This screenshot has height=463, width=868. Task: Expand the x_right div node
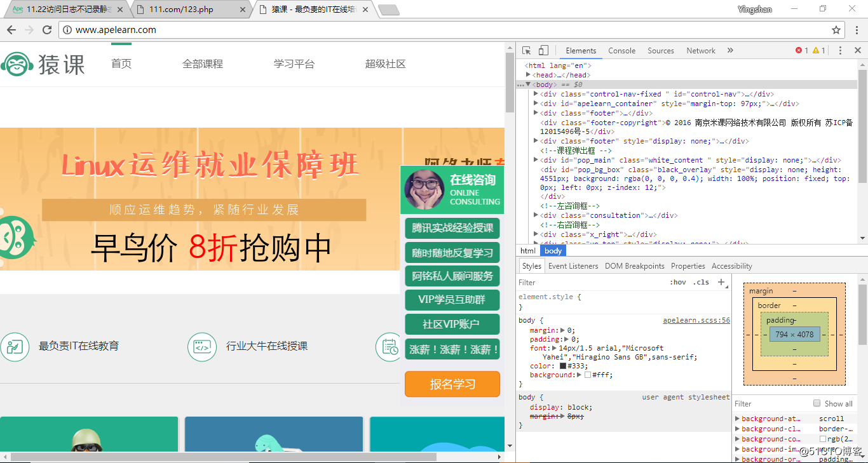(x=536, y=234)
